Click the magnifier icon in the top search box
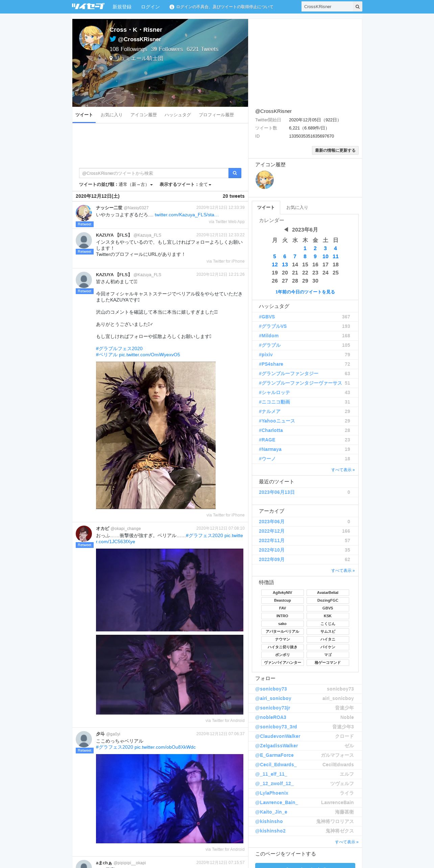The height and width of the screenshot is (868, 434). pyautogui.click(x=357, y=7)
